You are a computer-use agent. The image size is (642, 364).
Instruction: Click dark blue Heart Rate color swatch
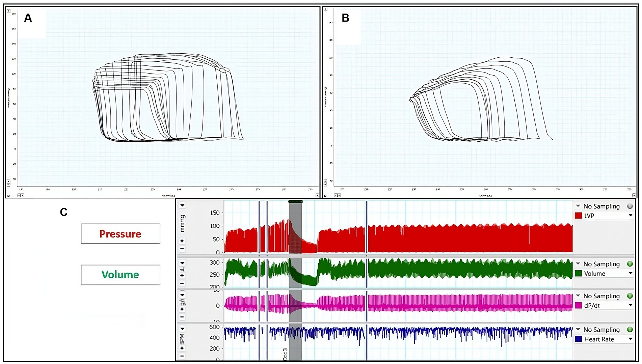[x=579, y=339]
